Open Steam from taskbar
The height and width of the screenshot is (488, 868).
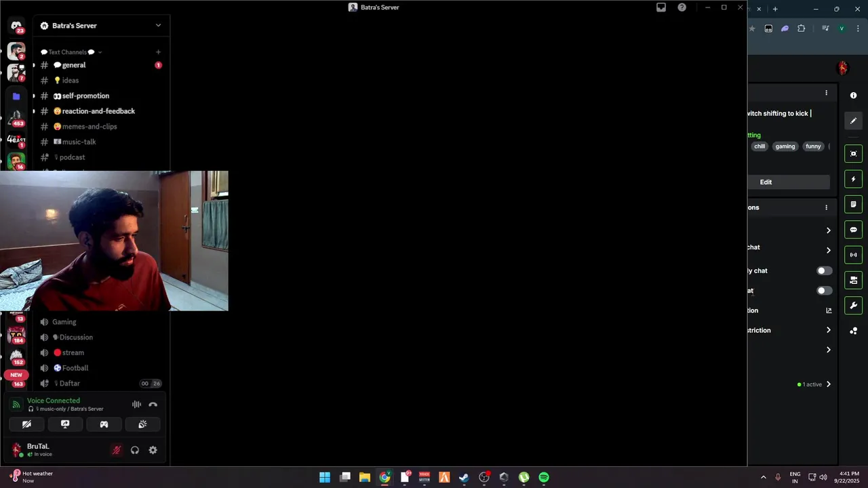click(464, 477)
